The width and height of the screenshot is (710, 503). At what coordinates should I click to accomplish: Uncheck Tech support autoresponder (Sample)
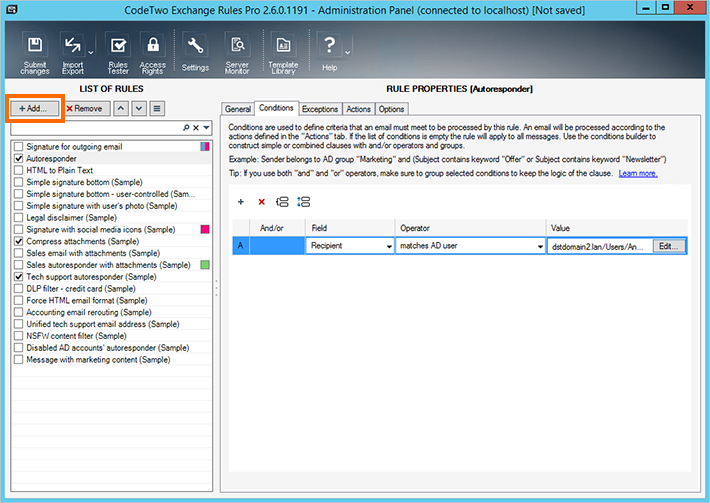click(19, 277)
